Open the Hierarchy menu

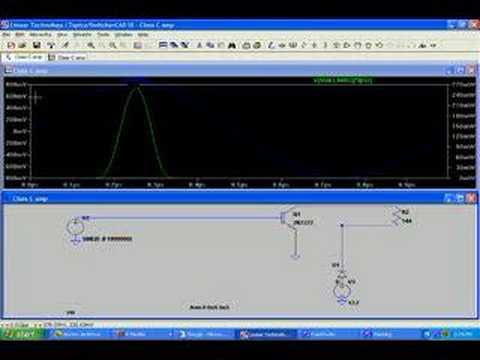click(x=40, y=34)
